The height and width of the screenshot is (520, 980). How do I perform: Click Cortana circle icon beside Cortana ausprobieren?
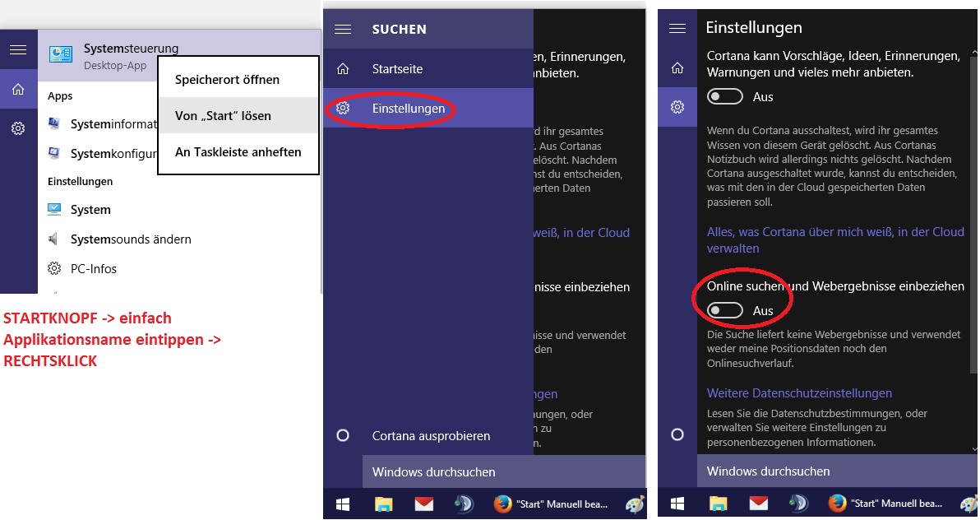click(x=343, y=435)
